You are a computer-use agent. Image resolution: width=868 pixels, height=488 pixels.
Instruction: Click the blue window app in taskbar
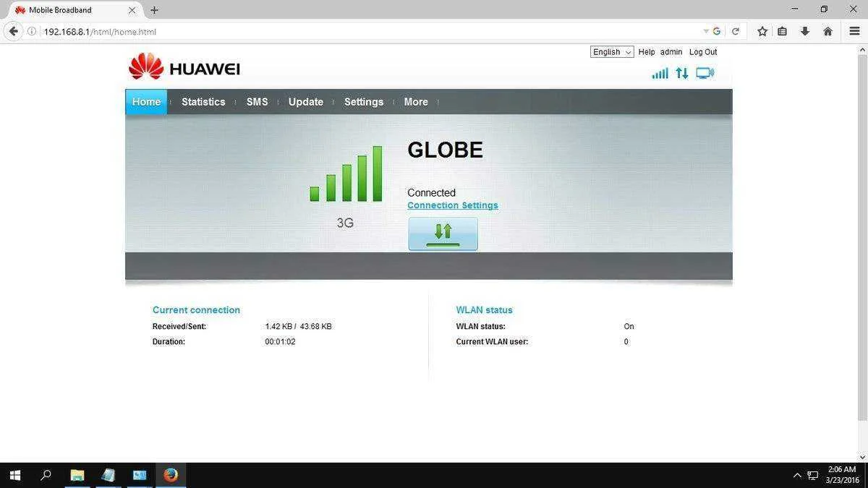140,475
